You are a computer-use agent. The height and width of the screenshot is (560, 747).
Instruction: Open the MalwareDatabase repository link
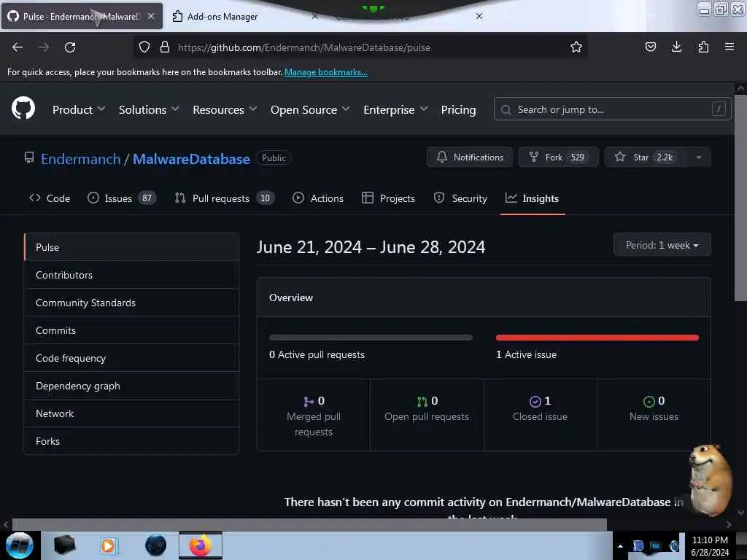(x=191, y=159)
